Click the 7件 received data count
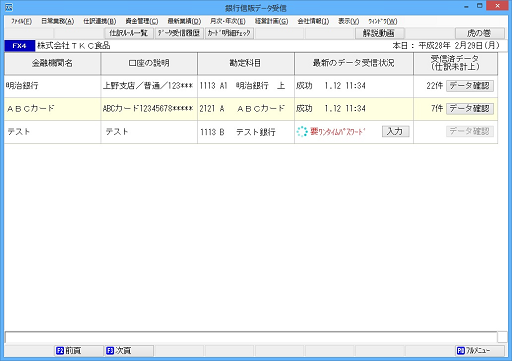512x361 pixels. pyautogui.click(x=437, y=109)
